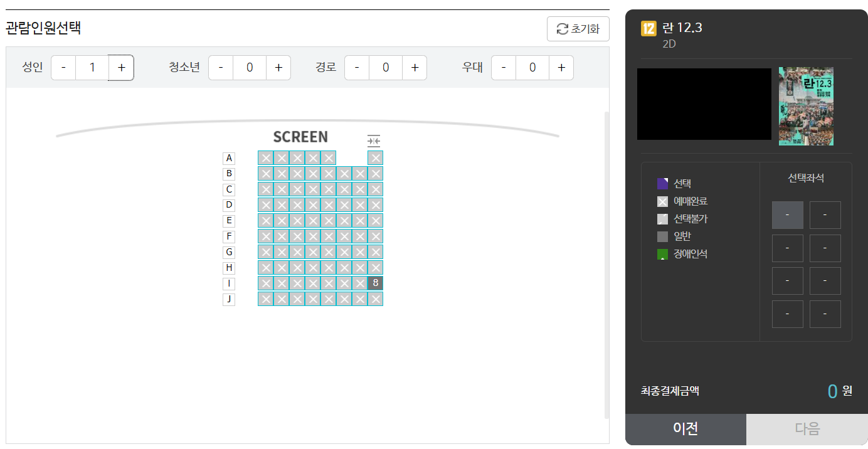Decrease 성인 adult count with minus
868x449 pixels.
63,68
